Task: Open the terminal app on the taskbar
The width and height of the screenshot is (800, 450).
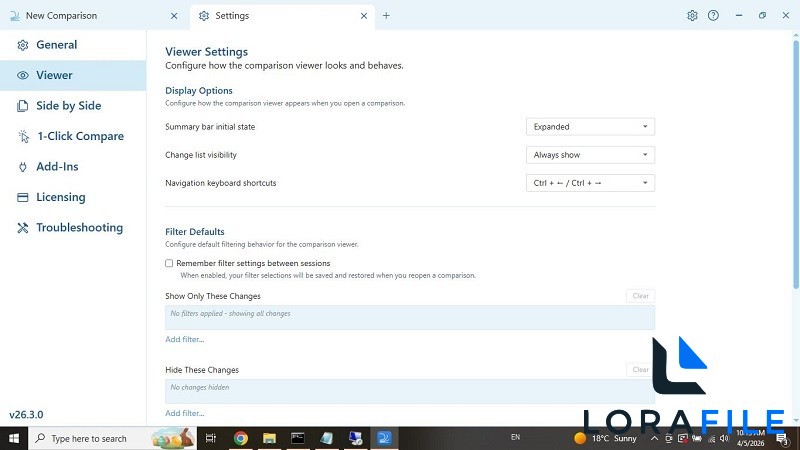Action: tap(298, 438)
